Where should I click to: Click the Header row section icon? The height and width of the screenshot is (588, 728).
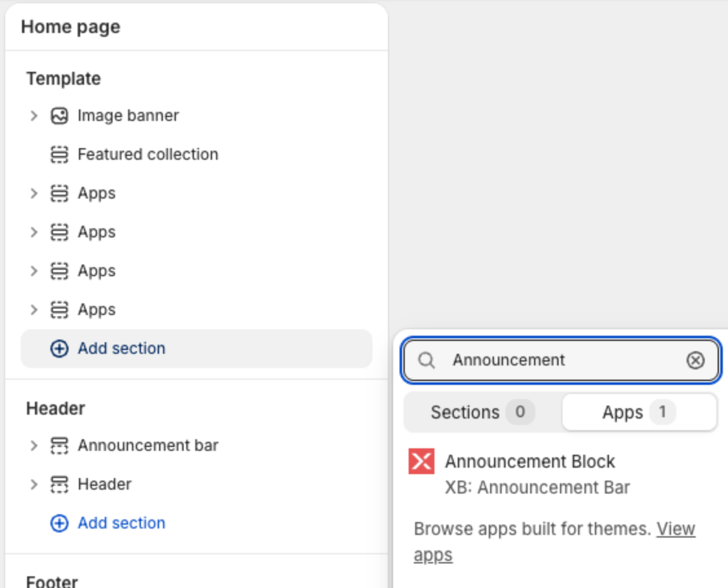pos(59,485)
